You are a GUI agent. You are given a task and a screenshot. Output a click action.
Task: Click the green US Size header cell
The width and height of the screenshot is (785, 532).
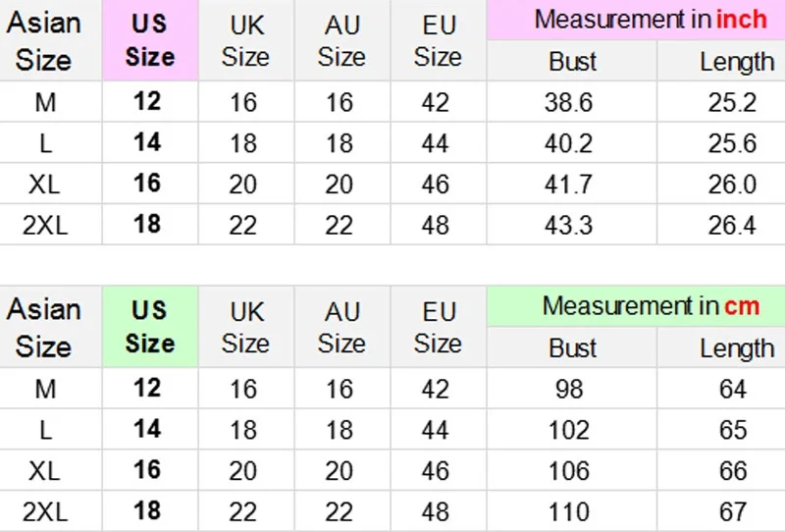point(149,327)
